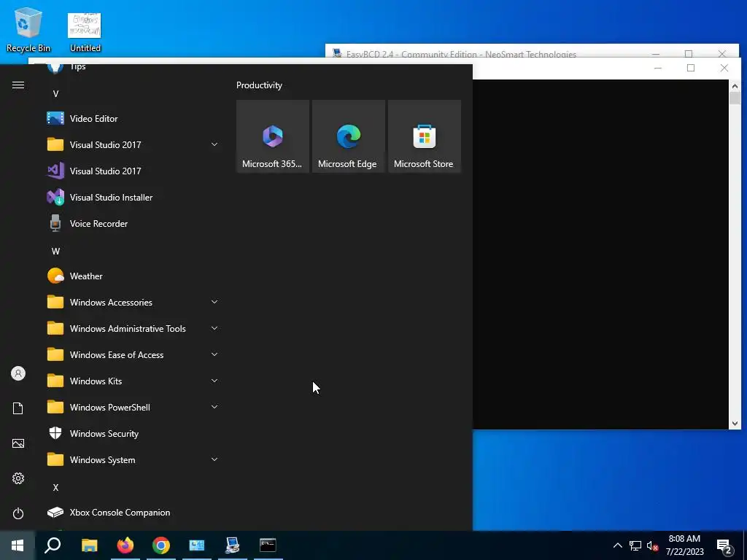The image size is (747, 560).
Task: Switch to the command prompt taskbar icon
Action: [x=268, y=545]
